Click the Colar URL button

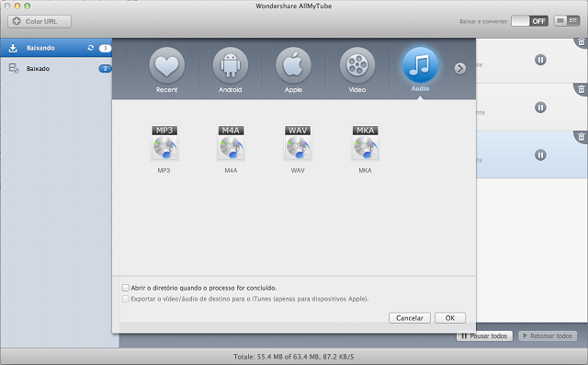[x=40, y=21]
